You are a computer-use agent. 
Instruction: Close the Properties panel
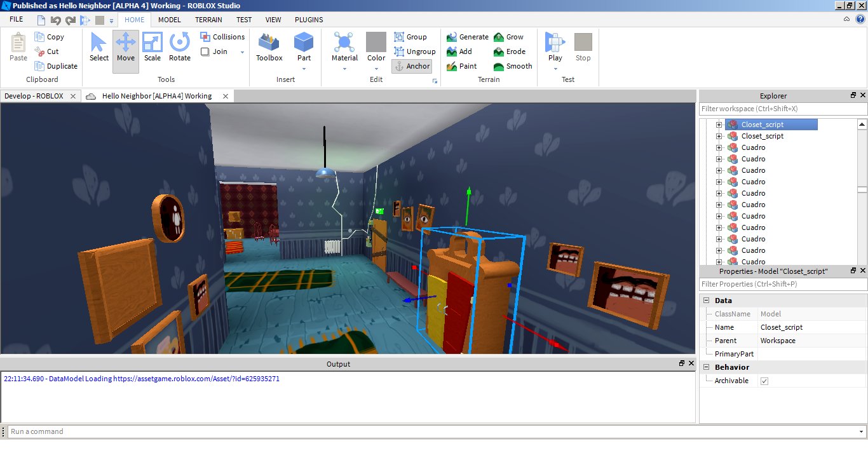862,271
